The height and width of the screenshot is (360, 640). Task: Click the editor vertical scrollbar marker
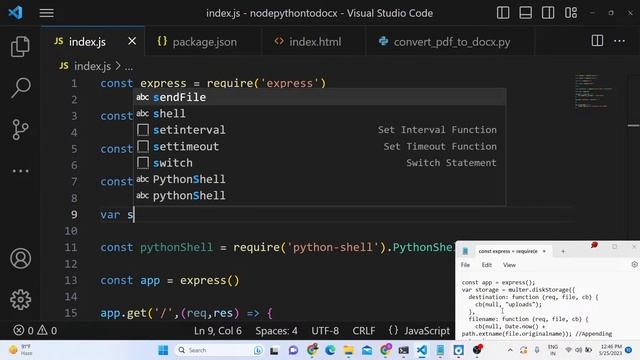pyautogui.click(x=633, y=125)
